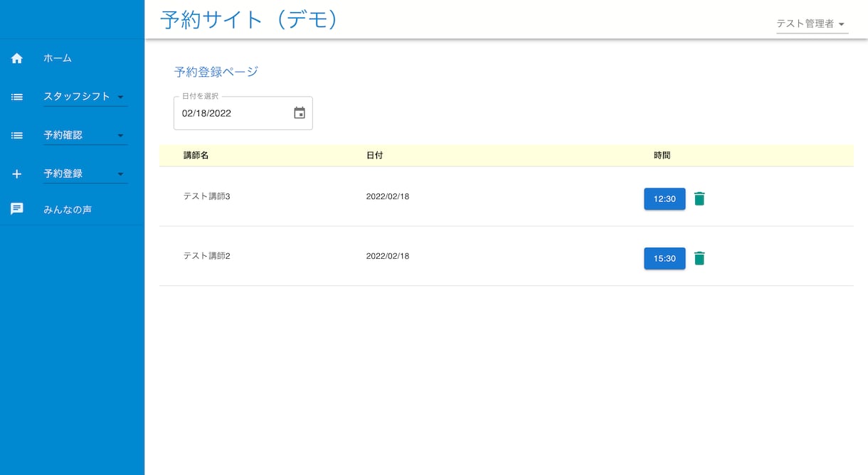The image size is (868, 475).
Task: Click the 2022/02/18 date in テスト講師3 row
Action: 388,196
